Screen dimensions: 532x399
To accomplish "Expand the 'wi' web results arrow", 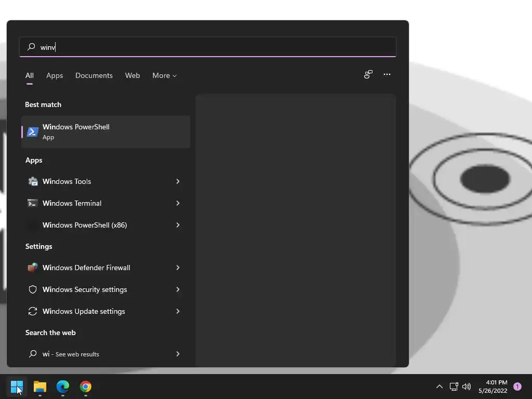I will coord(178,354).
